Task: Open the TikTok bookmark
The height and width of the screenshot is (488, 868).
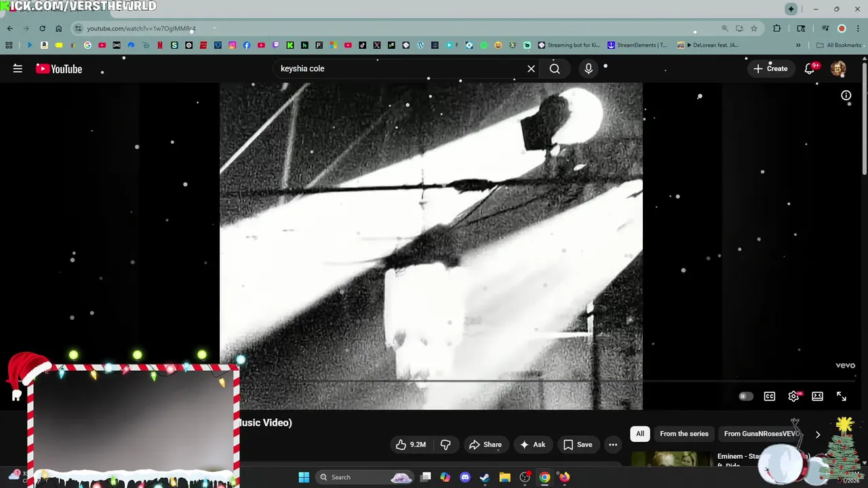Action: (362, 45)
